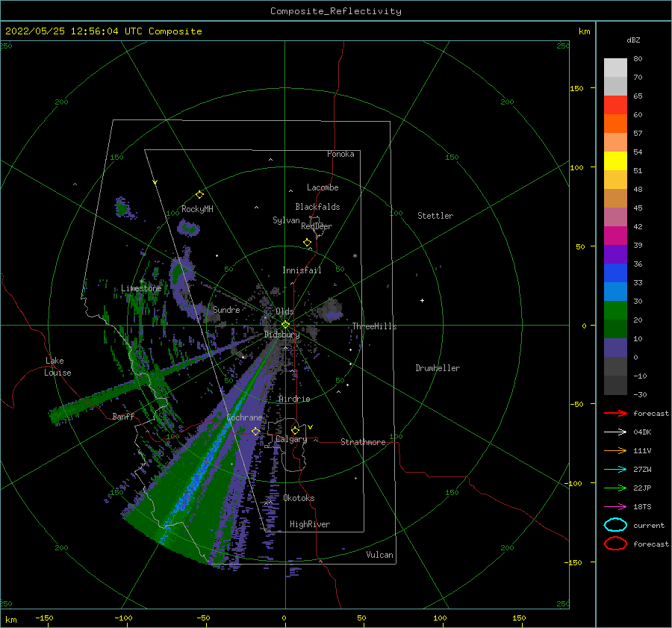The height and width of the screenshot is (628, 672).
Task: Click the red forecast arrow in the legend
Action: point(615,413)
